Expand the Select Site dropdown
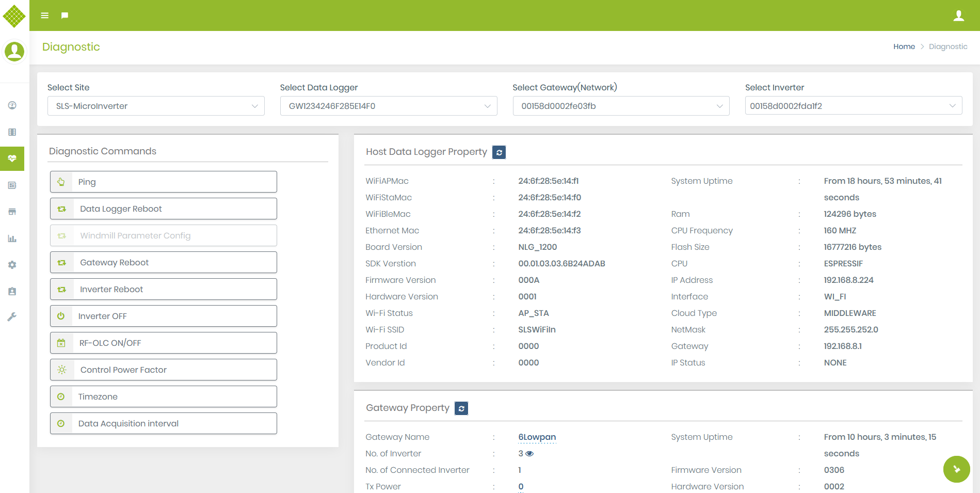Screen dimensions: 980x493 156,106
